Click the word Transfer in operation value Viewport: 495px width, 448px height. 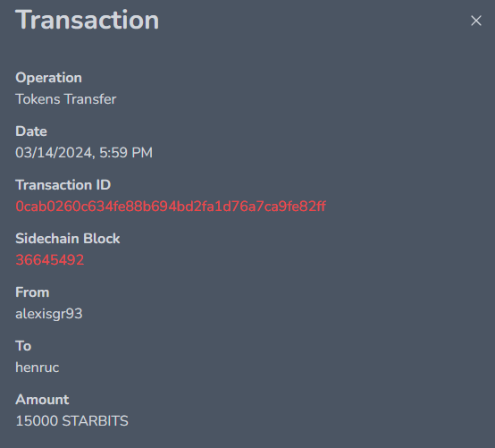coord(90,99)
